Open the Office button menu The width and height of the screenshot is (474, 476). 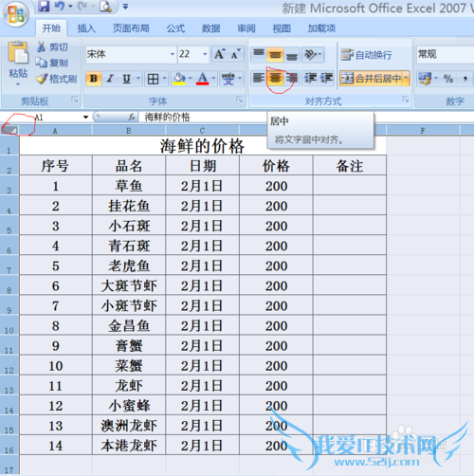click(x=16, y=14)
